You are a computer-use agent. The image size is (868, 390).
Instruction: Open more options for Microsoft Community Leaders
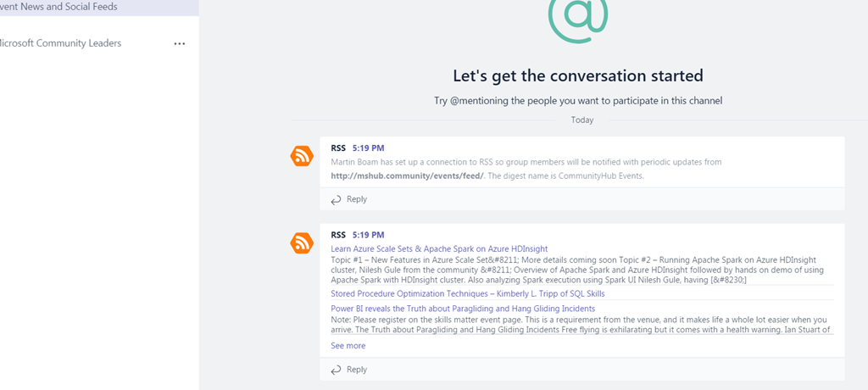pyautogui.click(x=179, y=43)
